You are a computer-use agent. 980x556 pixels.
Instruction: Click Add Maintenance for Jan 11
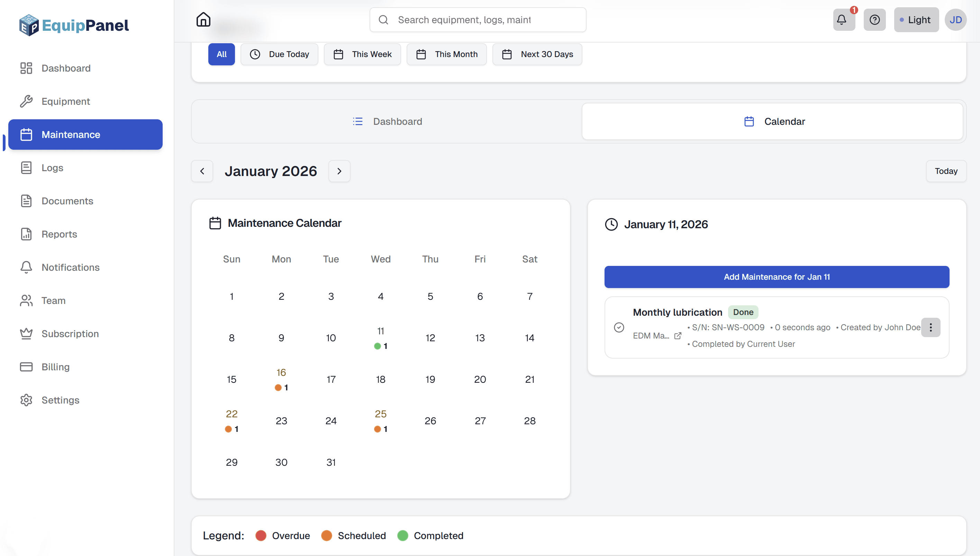776,277
